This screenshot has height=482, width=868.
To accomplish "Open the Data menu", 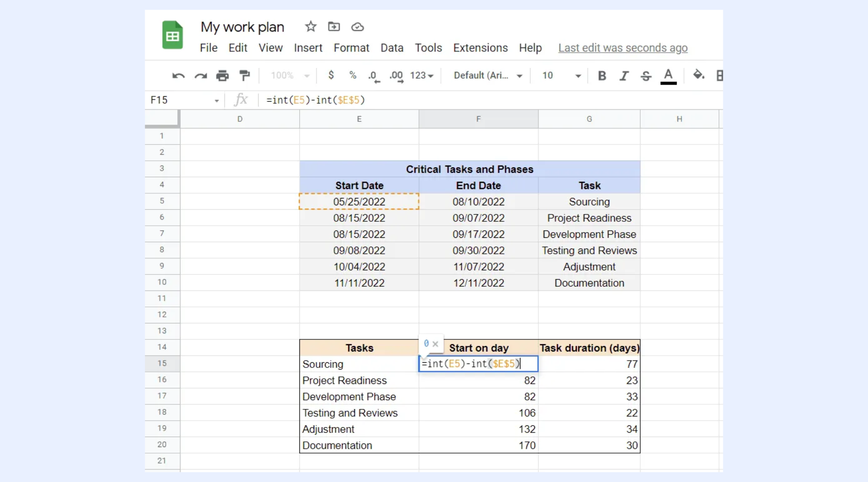I will pos(392,48).
